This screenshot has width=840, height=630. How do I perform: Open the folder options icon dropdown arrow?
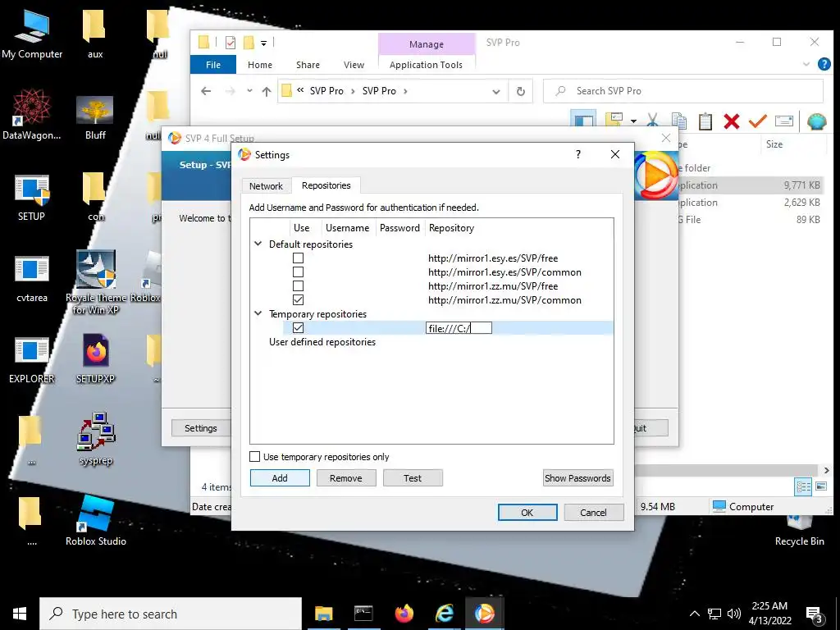coord(633,121)
